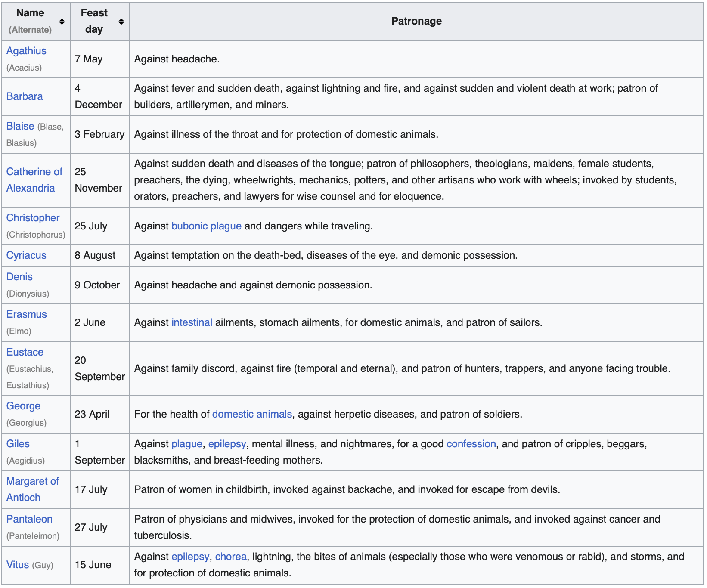Open the Cyriacus link
The width and height of the screenshot is (707, 588).
pos(26,255)
